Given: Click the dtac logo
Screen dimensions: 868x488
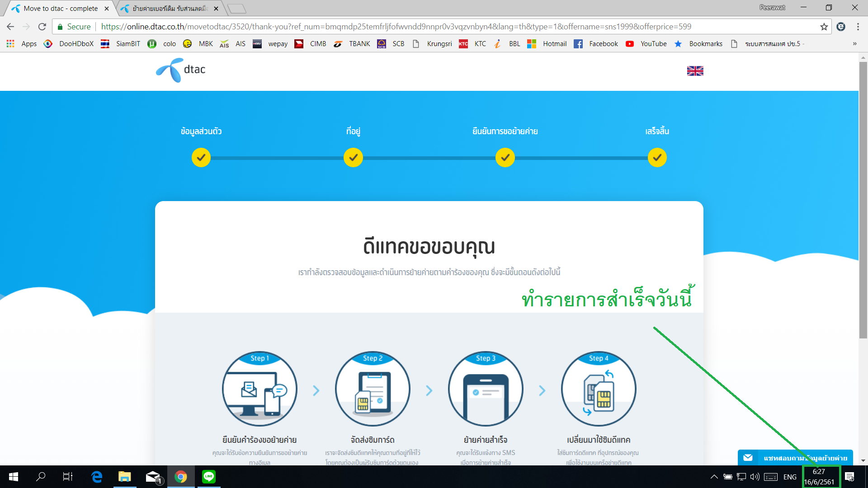Looking at the screenshot, I should [181, 70].
